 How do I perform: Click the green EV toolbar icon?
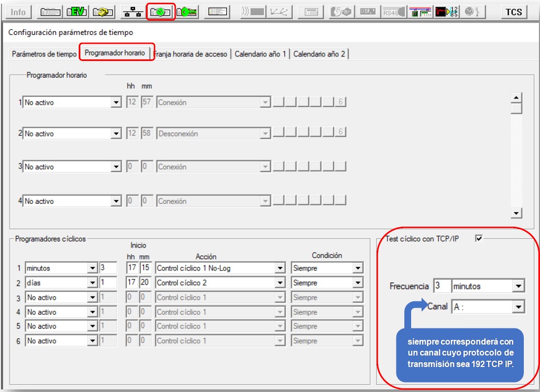(x=77, y=12)
